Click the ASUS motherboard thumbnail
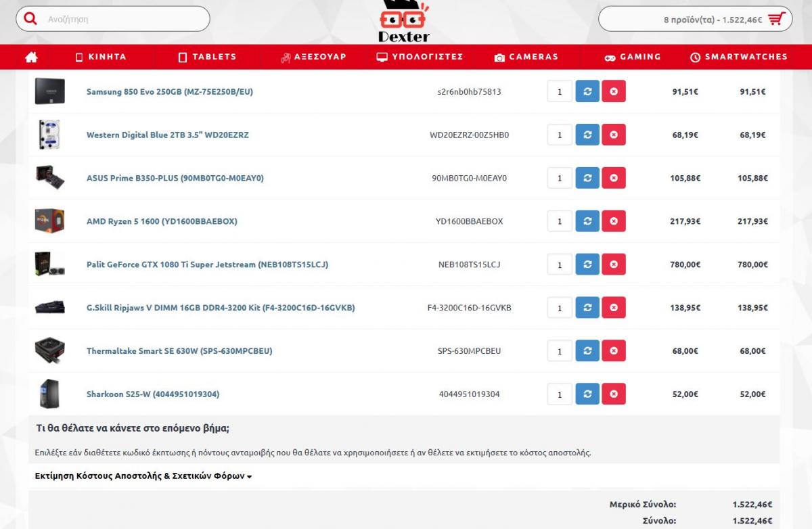This screenshot has height=529, width=812. tap(49, 177)
